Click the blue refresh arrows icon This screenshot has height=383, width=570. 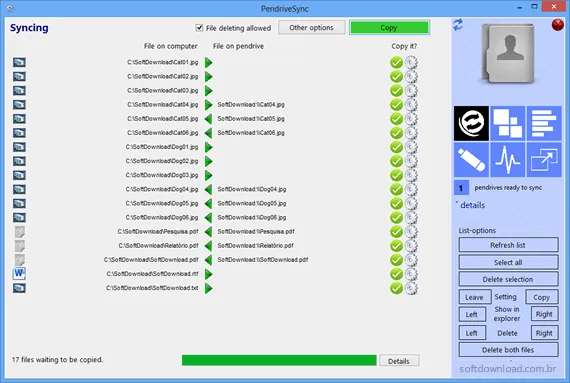tap(458, 25)
